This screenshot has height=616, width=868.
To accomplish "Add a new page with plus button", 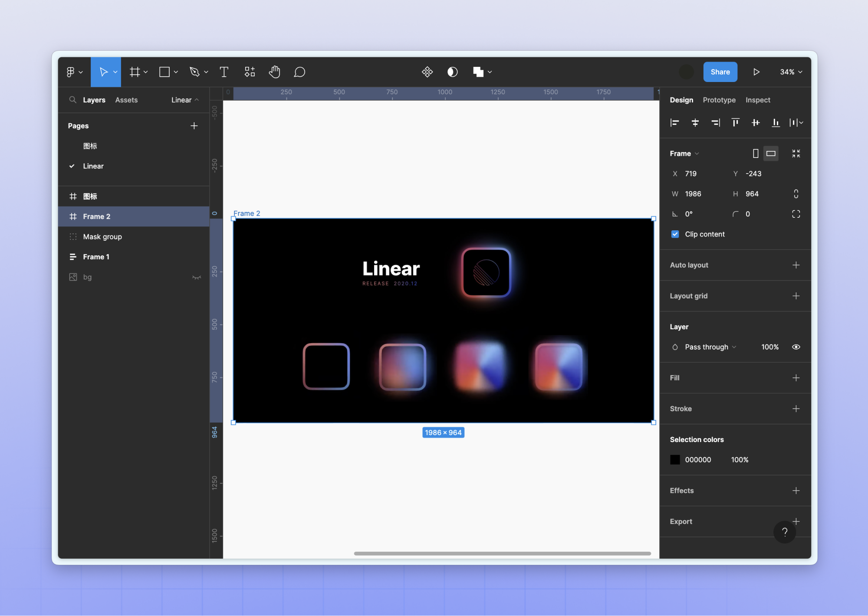I will pyautogui.click(x=194, y=126).
